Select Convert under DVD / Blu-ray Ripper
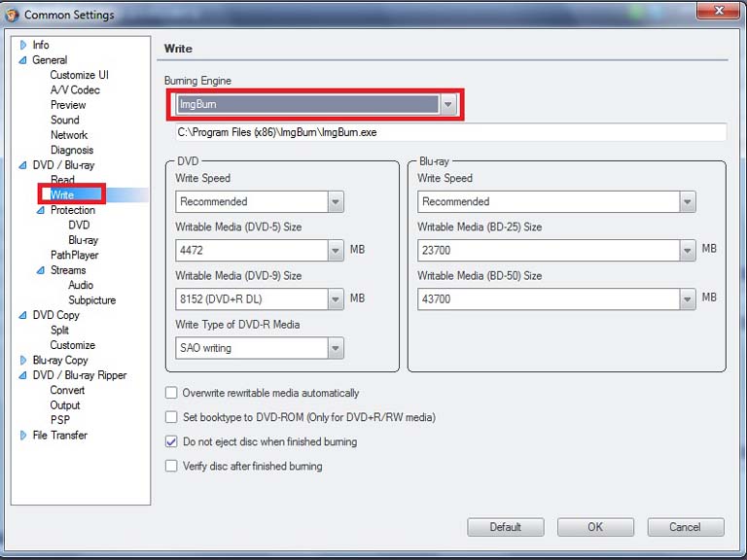Image resolution: width=747 pixels, height=560 pixels. [67, 391]
